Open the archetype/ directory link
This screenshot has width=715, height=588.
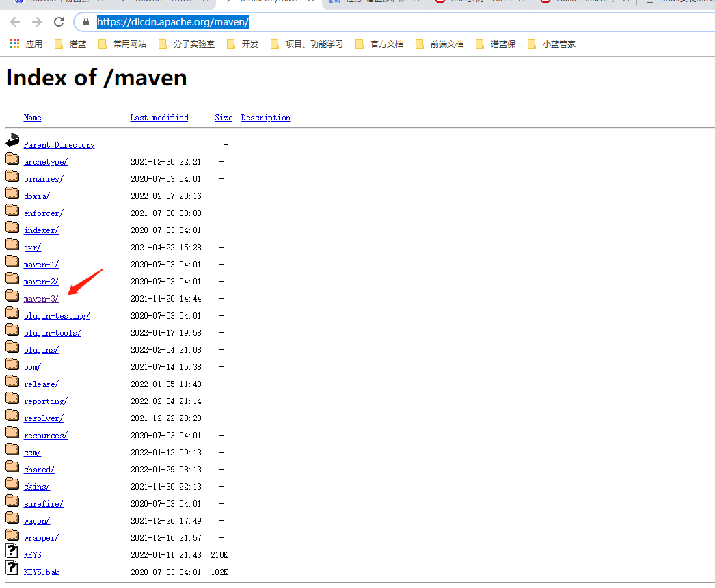(x=46, y=162)
